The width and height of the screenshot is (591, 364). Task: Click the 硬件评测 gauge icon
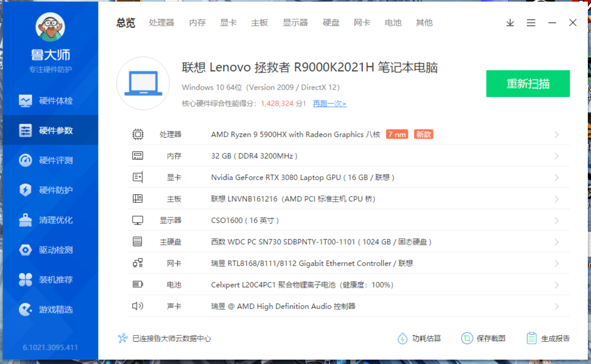pos(25,160)
